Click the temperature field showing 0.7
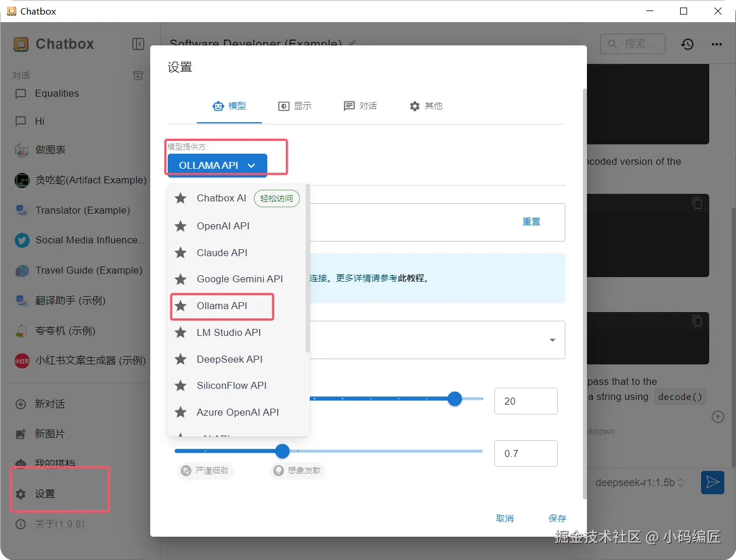736x560 pixels. 526,453
